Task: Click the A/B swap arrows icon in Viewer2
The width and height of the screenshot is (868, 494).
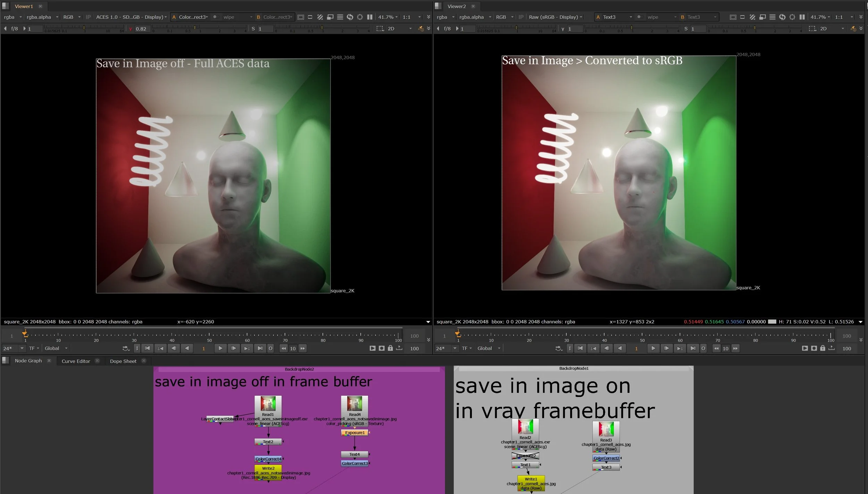Action: (x=782, y=17)
